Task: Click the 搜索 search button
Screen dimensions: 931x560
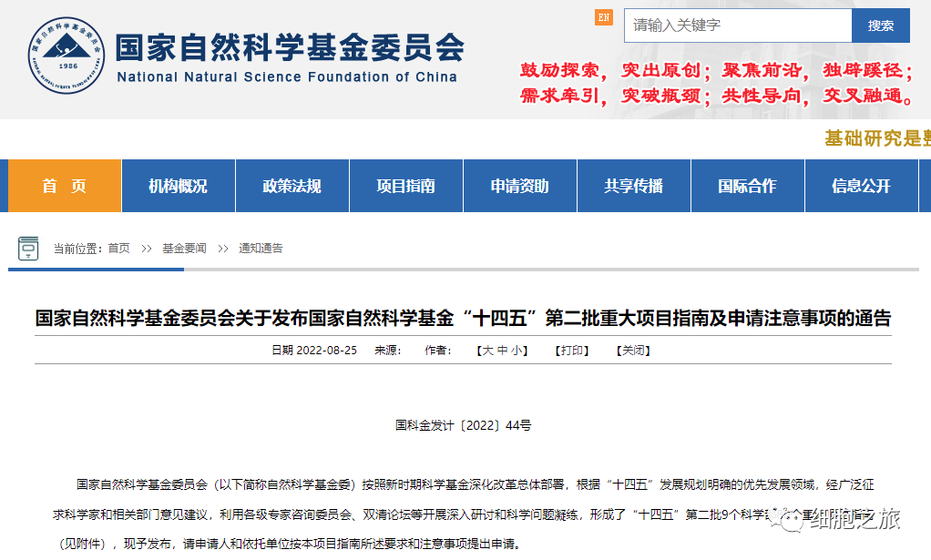Action: (880, 25)
